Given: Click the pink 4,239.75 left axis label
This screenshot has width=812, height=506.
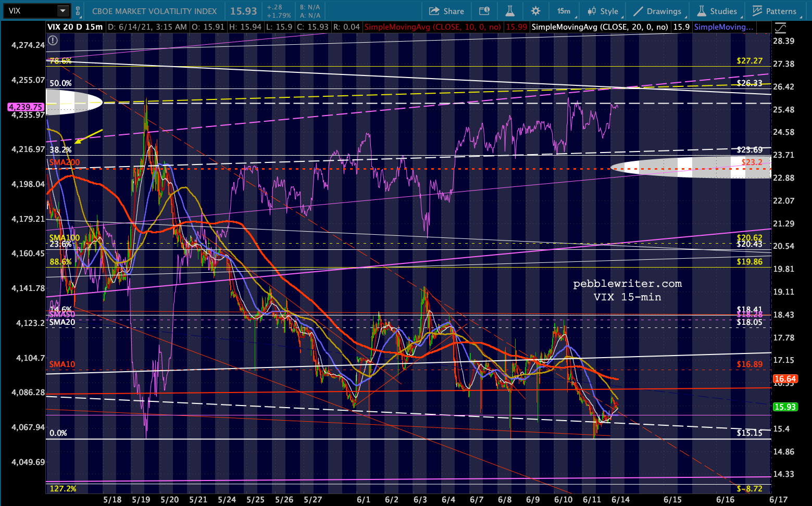Looking at the screenshot, I should click(x=26, y=107).
